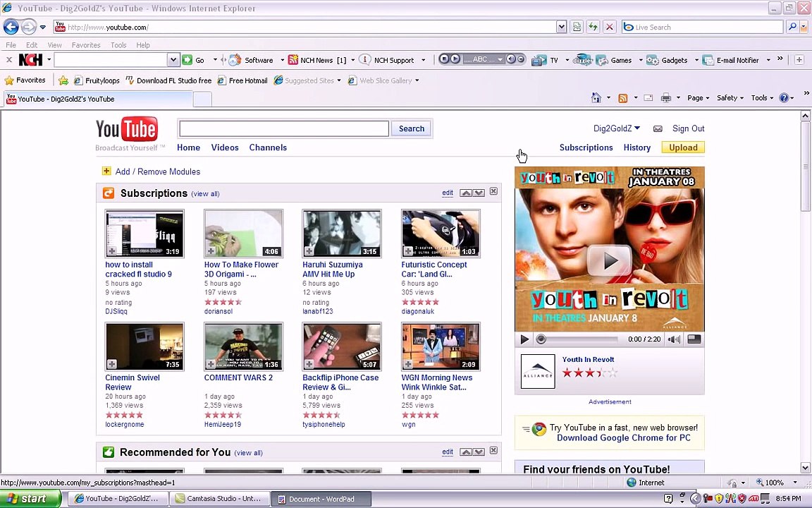The image size is (812, 508).
Task: Open the address bar dropdown arrow
Action: 561,27
